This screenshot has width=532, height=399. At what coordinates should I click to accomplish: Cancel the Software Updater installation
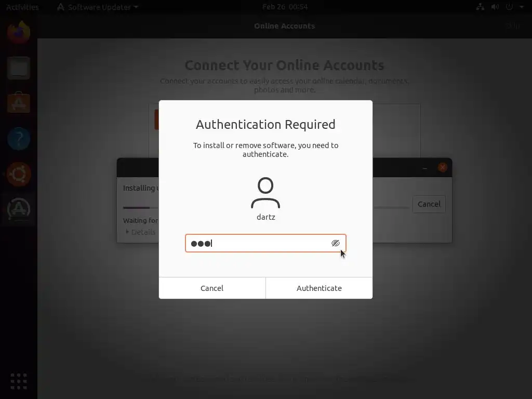(x=429, y=204)
